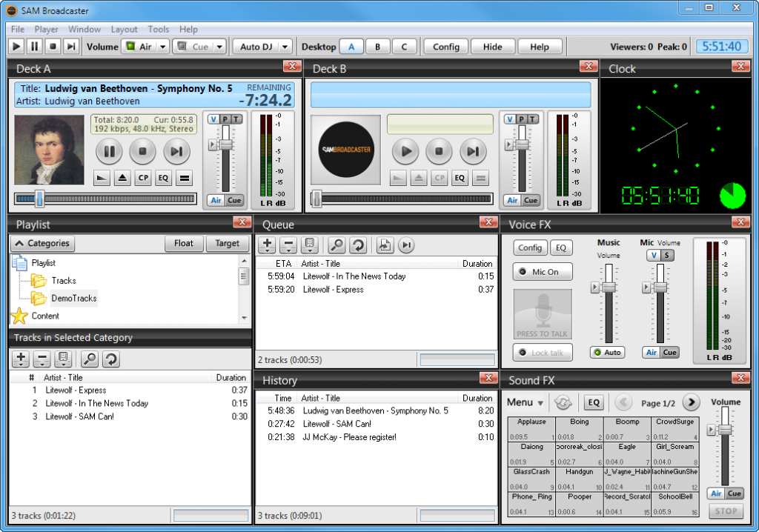Click the Config button in the toolbar

[445, 46]
